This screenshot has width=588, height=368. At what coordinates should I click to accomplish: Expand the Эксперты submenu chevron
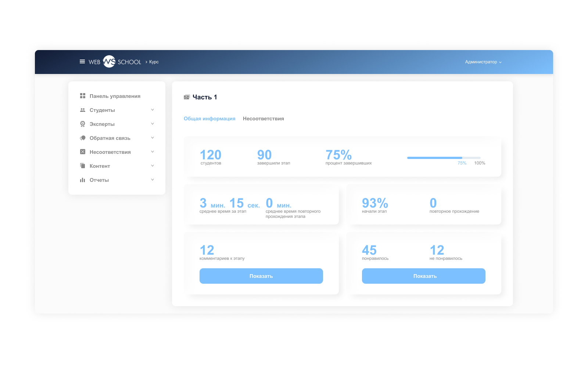(x=153, y=124)
